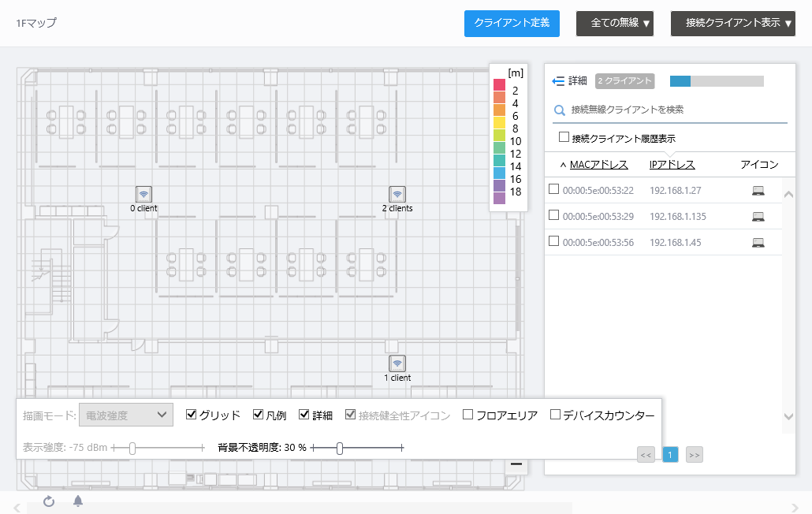The height and width of the screenshot is (514, 812).
Task: Click the クライアント定義 button
Action: tap(512, 24)
